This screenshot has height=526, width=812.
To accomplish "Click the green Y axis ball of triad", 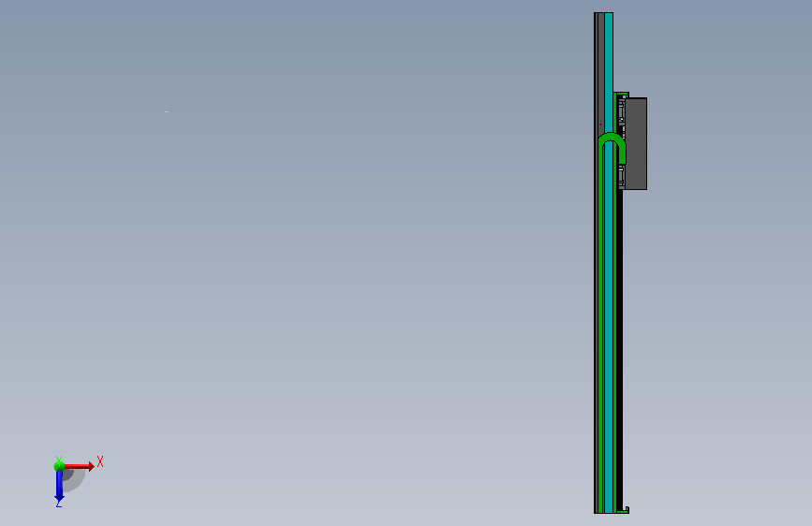I will 59,466.
